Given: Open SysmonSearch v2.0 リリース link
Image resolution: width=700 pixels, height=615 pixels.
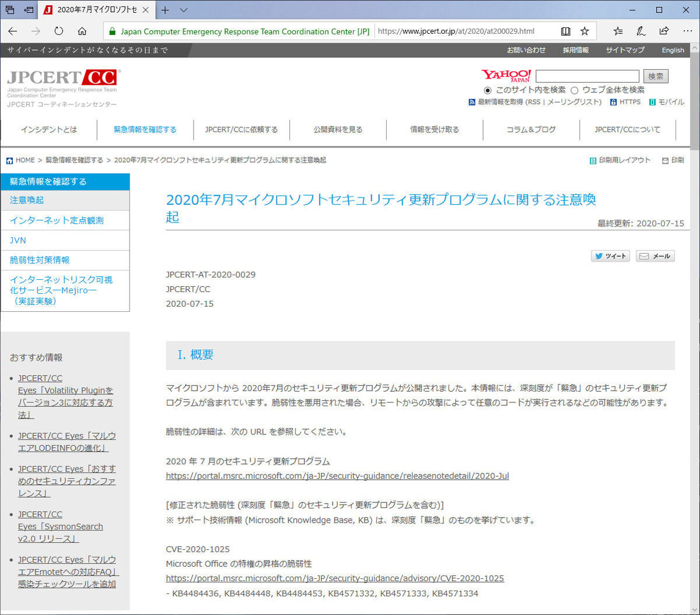Looking at the screenshot, I should click(x=60, y=526).
